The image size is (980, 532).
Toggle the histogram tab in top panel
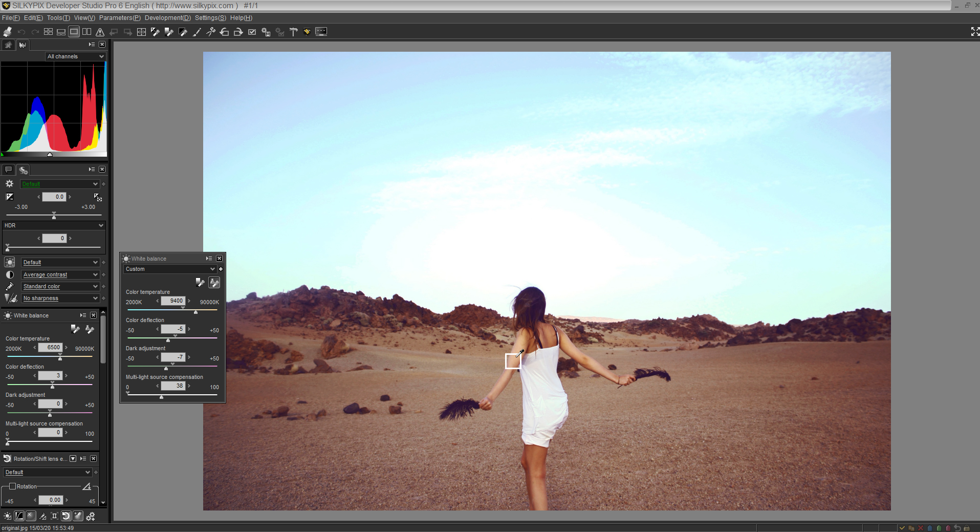(22, 45)
